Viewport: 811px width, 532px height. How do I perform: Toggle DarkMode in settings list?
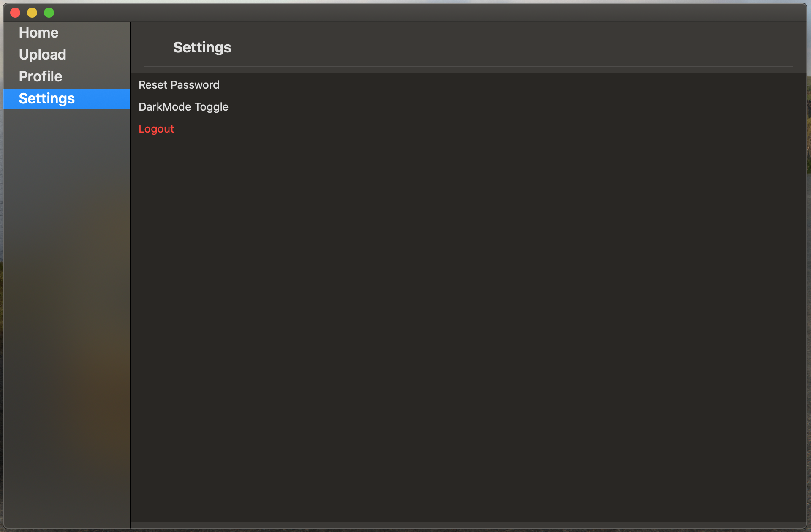(x=183, y=107)
